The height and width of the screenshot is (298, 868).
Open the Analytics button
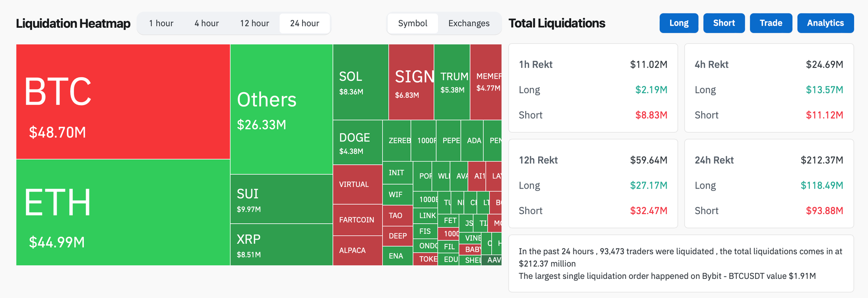click(825, 23)
